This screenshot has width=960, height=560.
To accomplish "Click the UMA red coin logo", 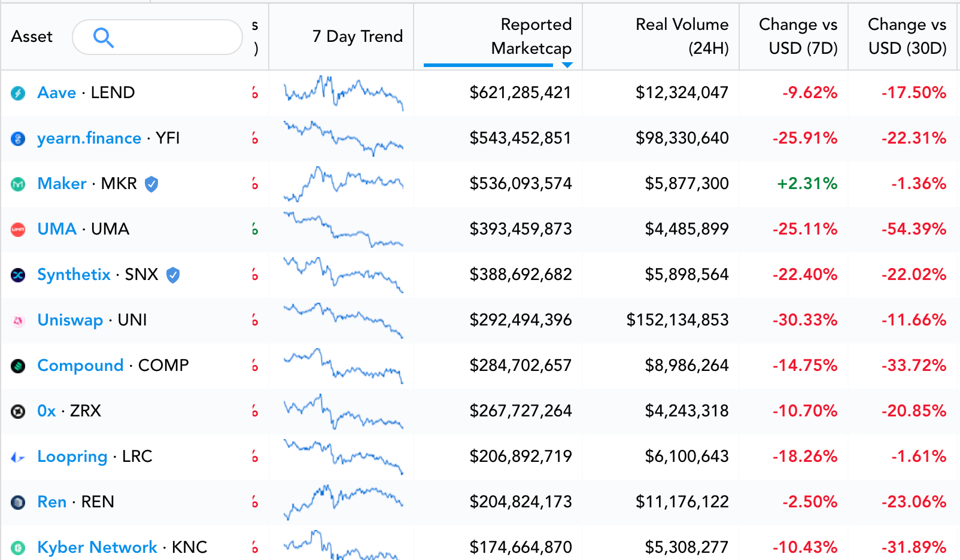I will click(x=19, y=230).
